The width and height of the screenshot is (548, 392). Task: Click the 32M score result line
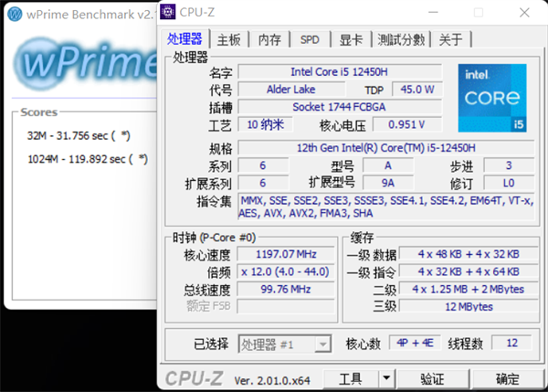pos(79,136)
